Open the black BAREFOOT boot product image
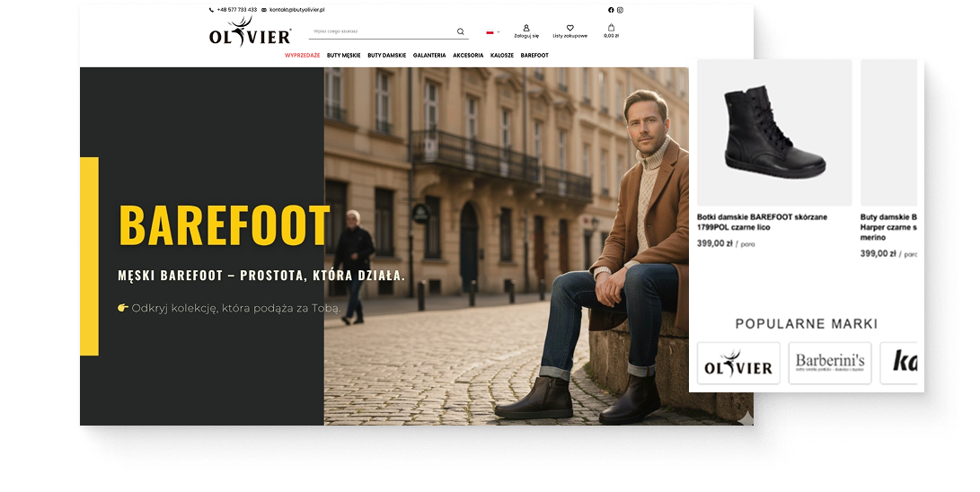980x492 pixels. coord(773,133)
